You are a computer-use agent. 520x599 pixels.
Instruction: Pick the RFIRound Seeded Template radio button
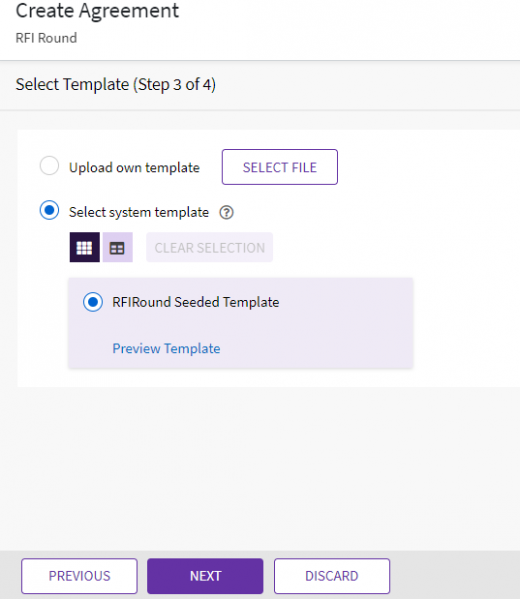coord(93,302)
